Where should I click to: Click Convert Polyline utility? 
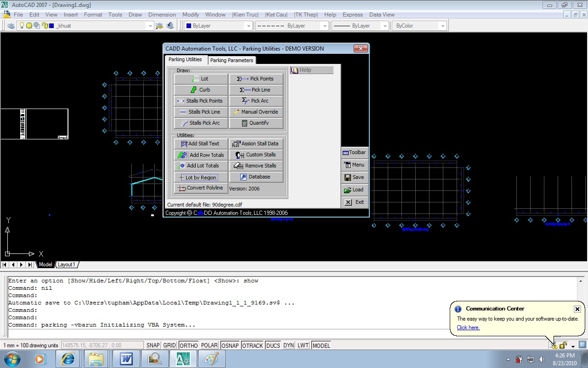201,188
